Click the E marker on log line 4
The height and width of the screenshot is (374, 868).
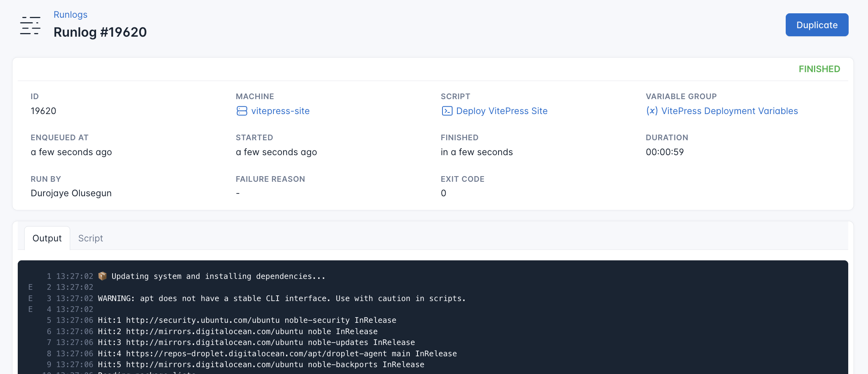(x=30, y=309)
